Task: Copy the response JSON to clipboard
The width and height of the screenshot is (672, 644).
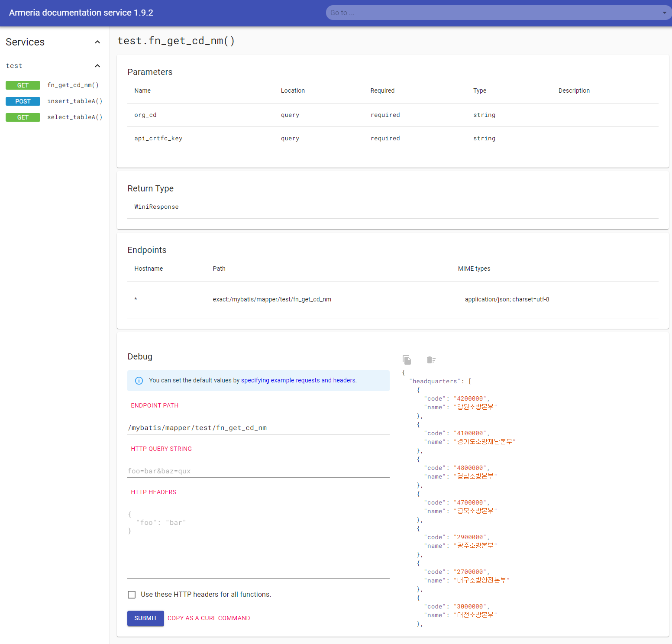Action: (407, 360)
